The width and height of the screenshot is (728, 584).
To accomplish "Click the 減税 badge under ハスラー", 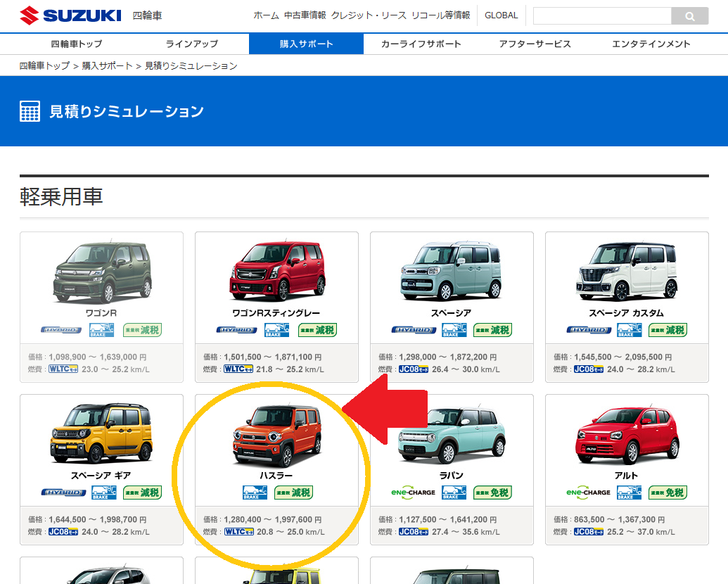I will pyautogui.click(x=294, y=493).
